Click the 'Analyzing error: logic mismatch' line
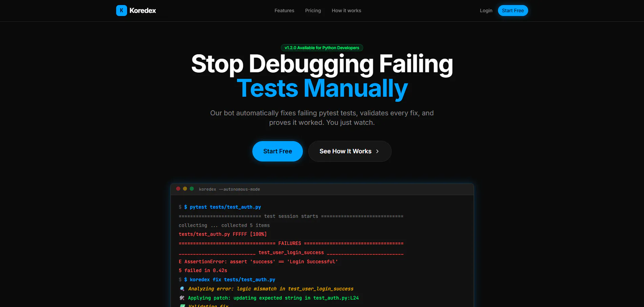644x307 pixels. (271, 289)
